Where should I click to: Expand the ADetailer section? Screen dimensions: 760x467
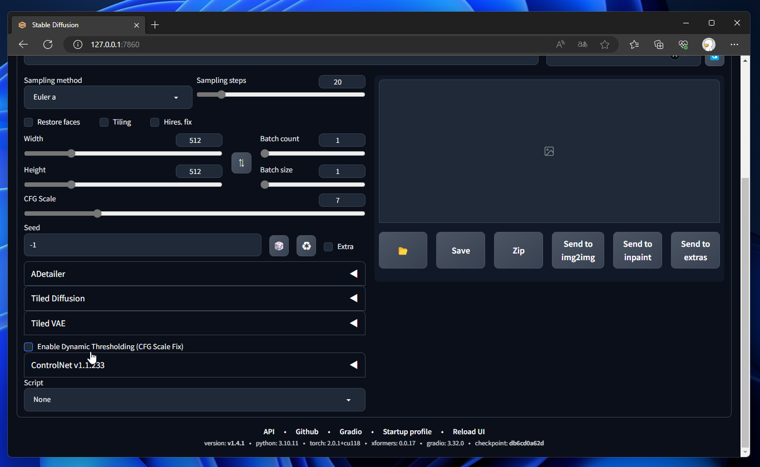(194, 274)
